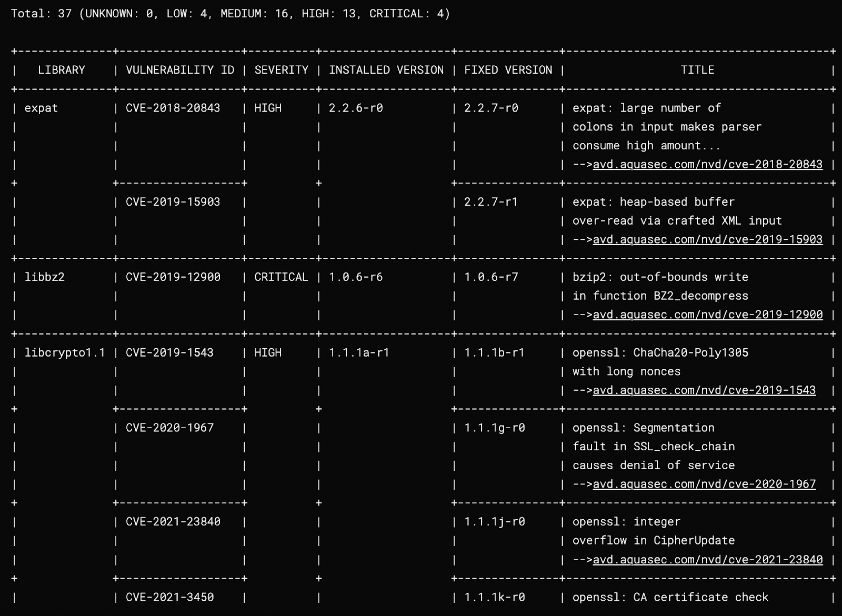
Task: Click the 'openssl: ChaCha20-Poly1305' title text
Action: 660,352
